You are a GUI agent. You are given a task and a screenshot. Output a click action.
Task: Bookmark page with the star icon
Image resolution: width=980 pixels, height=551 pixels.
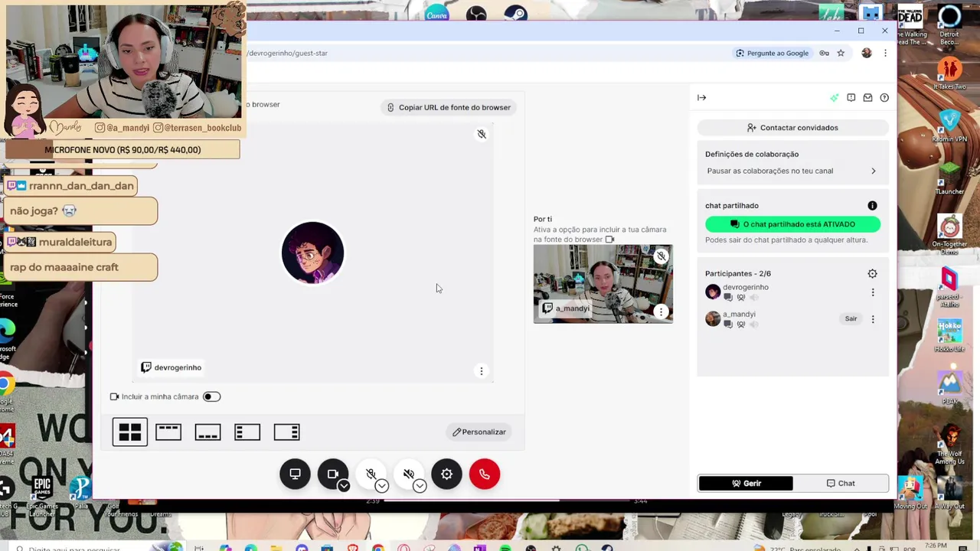tap(841, 53)
